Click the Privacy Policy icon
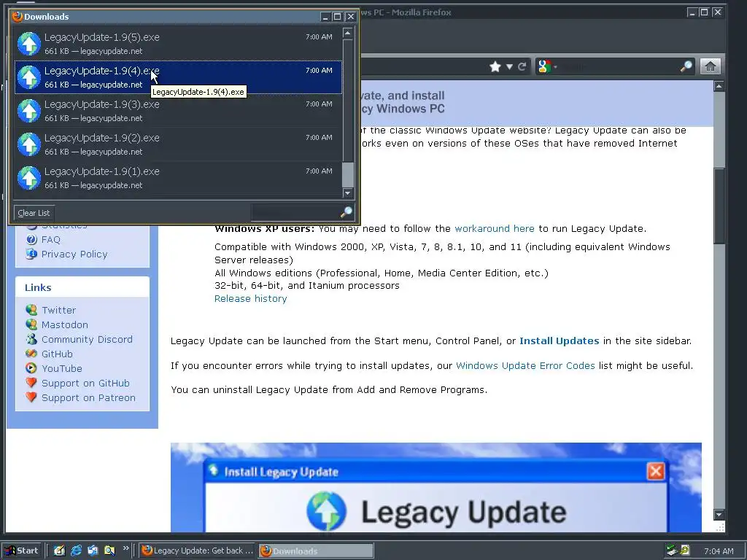 point(31,254)
